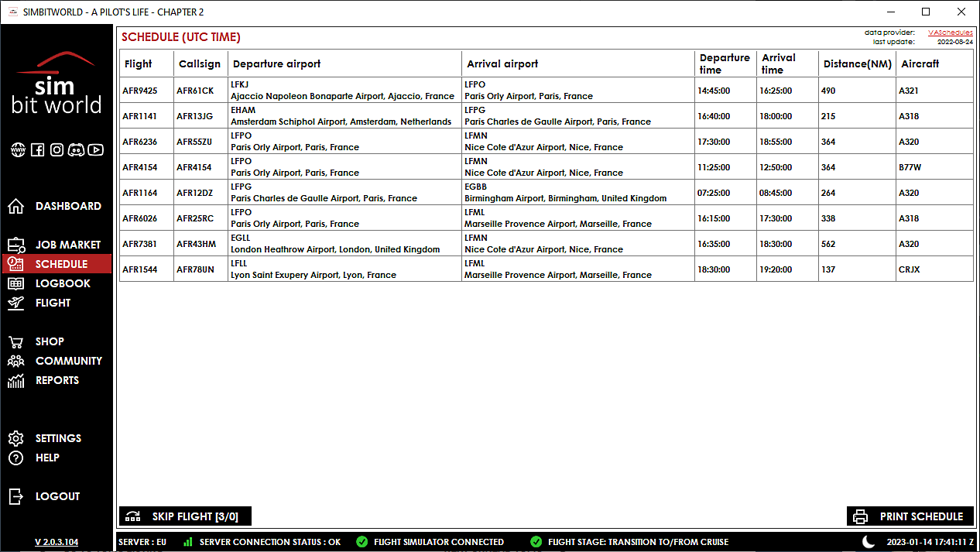Click the Dashboard house icon
This screenshot has width=980, height=552.
15,206
